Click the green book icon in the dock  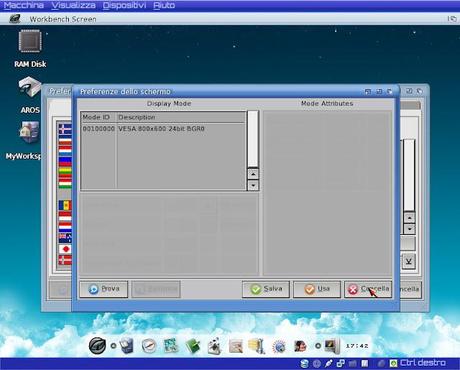pyautogui.click(x=193, y=346)
